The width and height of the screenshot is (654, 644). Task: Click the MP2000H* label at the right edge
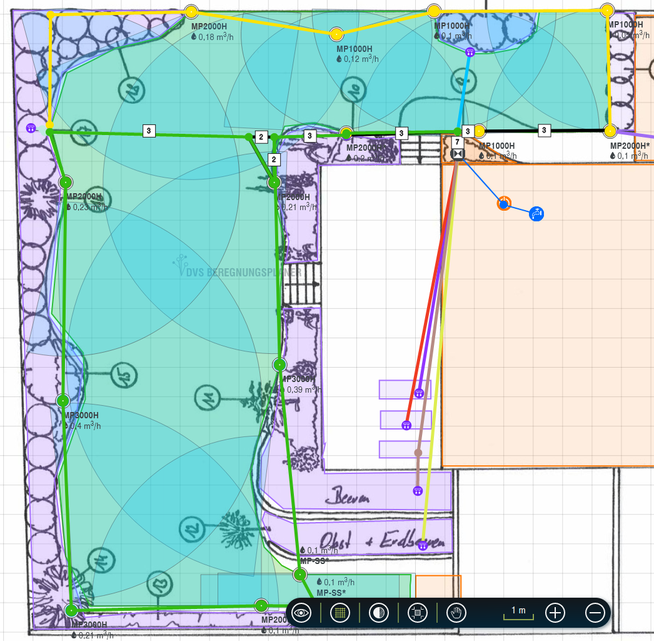coord(630,146)
